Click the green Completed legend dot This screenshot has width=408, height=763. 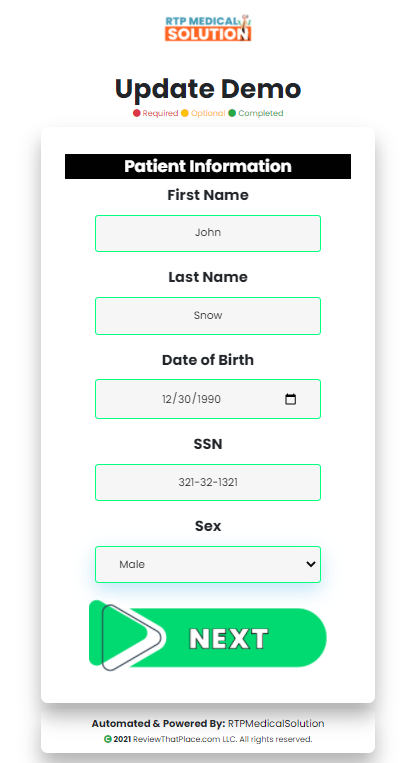coord(232,113)
